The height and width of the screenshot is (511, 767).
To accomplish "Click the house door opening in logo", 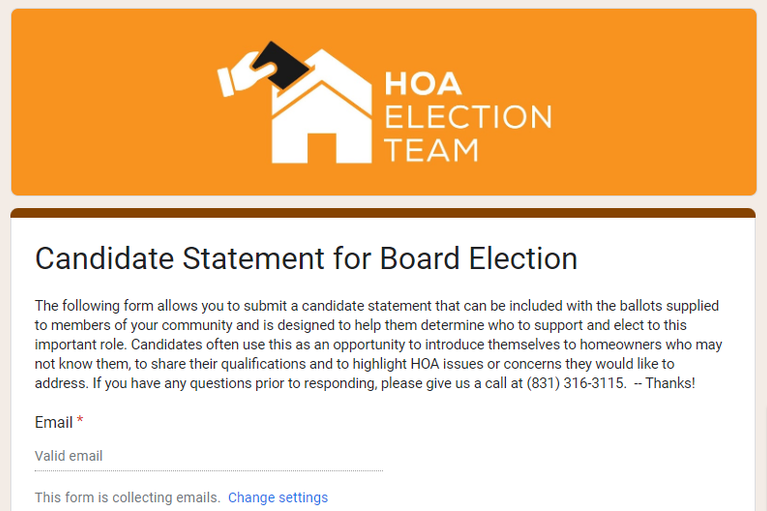I will [x=321, y=148].
